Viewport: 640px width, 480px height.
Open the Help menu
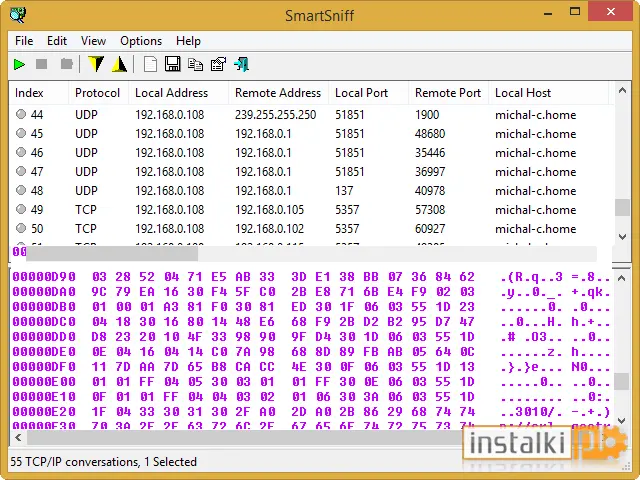coord(188,41)
